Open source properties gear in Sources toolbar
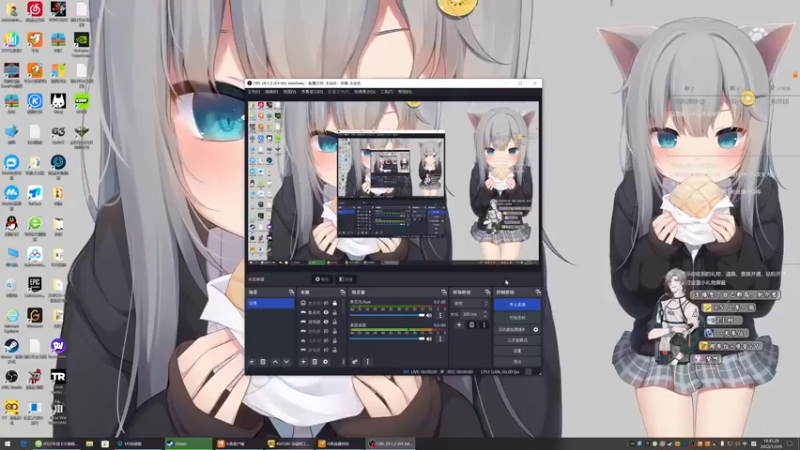 (326, 362)
